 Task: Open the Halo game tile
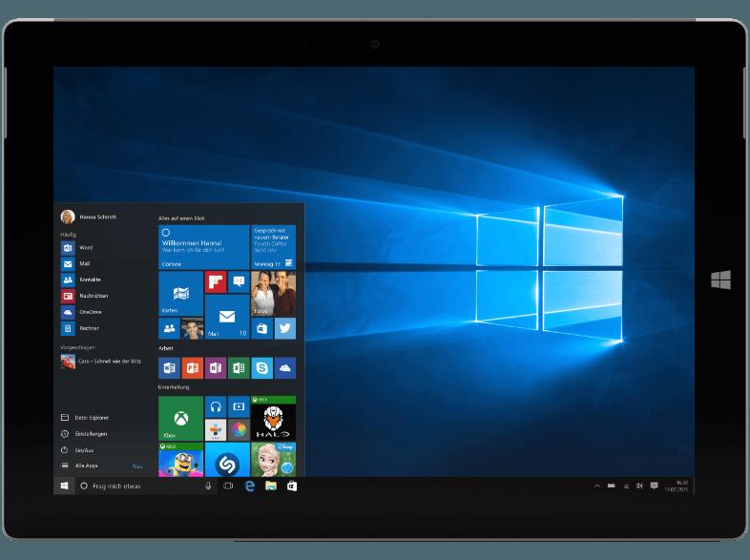click(274, 419)
